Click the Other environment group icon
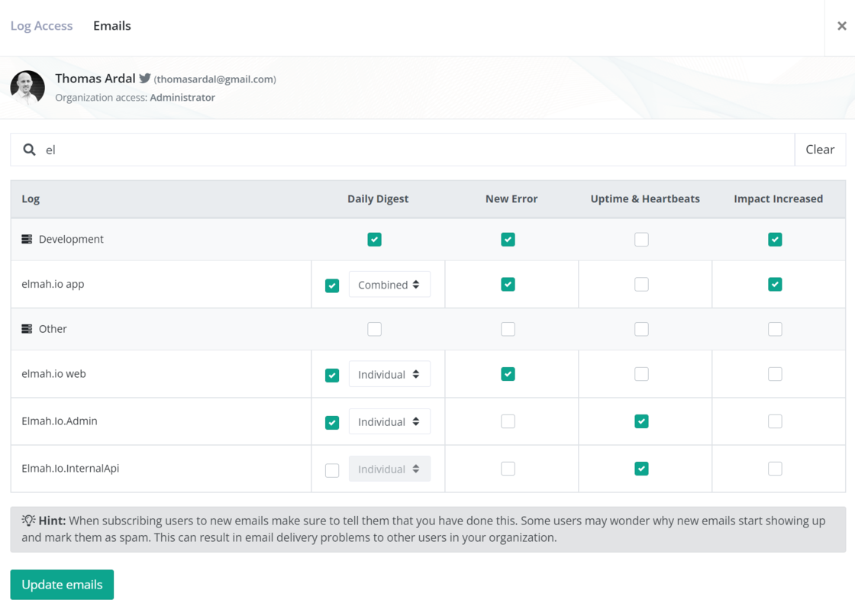The width and height of the screenshot is (855, 616). click(x=27, y=329)
